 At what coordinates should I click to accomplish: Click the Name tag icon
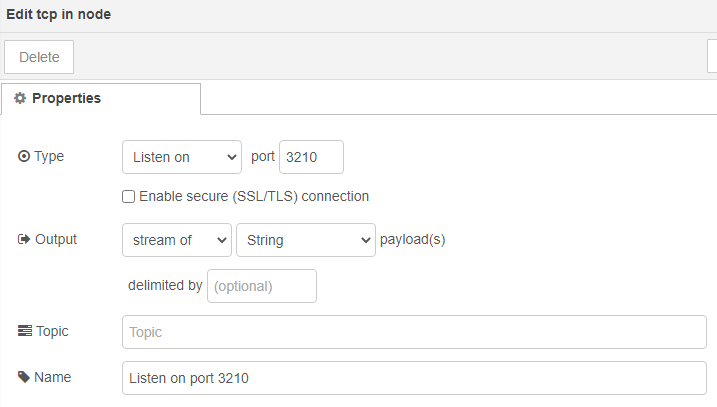[24, 378]
